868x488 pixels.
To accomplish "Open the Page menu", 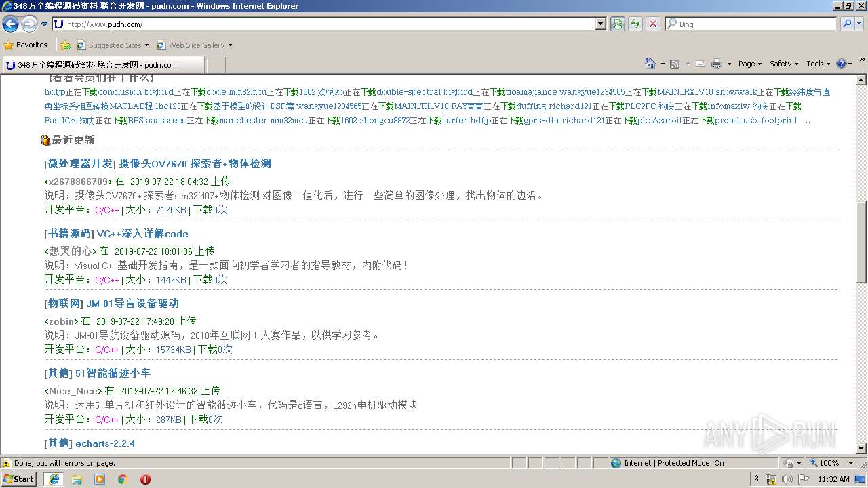I will [x=750, y=64].
